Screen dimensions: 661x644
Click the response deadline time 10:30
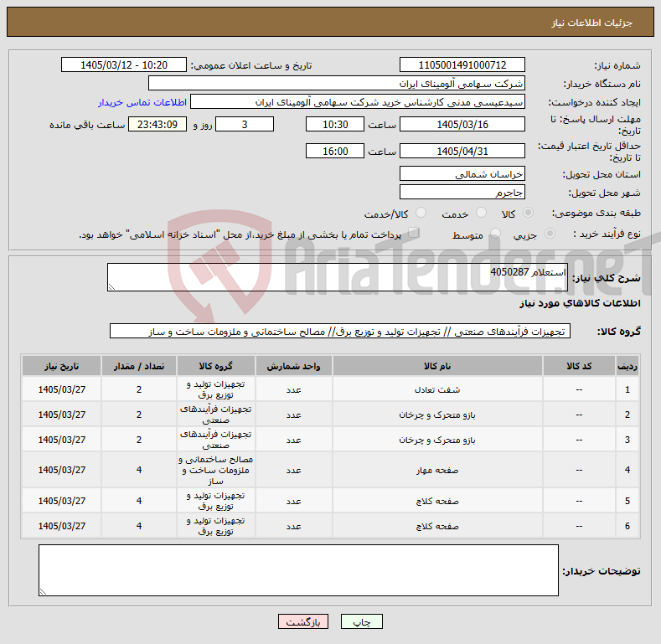click(x=335, y=124)
